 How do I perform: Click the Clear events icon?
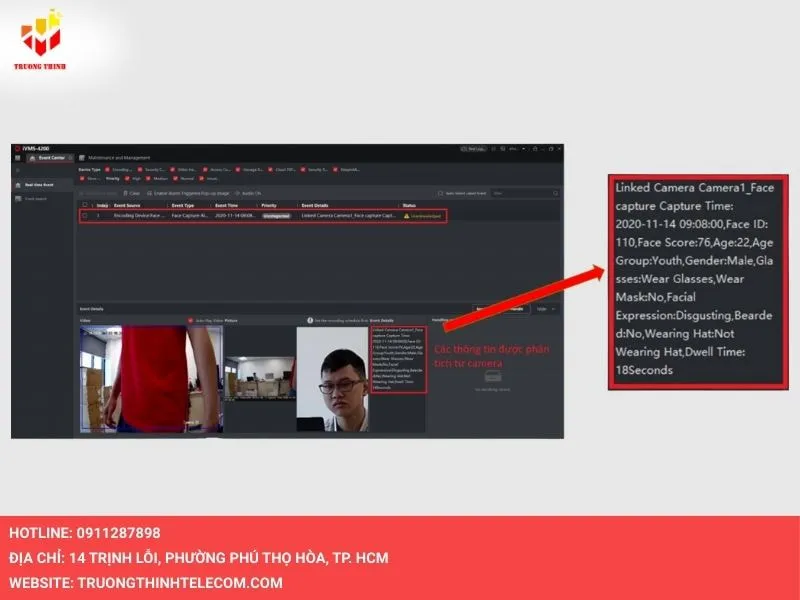point(124,192)
